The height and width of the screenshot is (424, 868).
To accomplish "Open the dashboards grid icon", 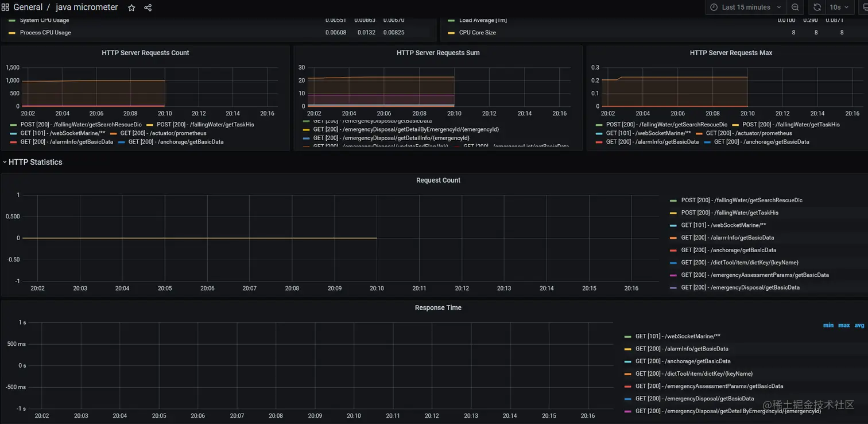I will 5,7.
